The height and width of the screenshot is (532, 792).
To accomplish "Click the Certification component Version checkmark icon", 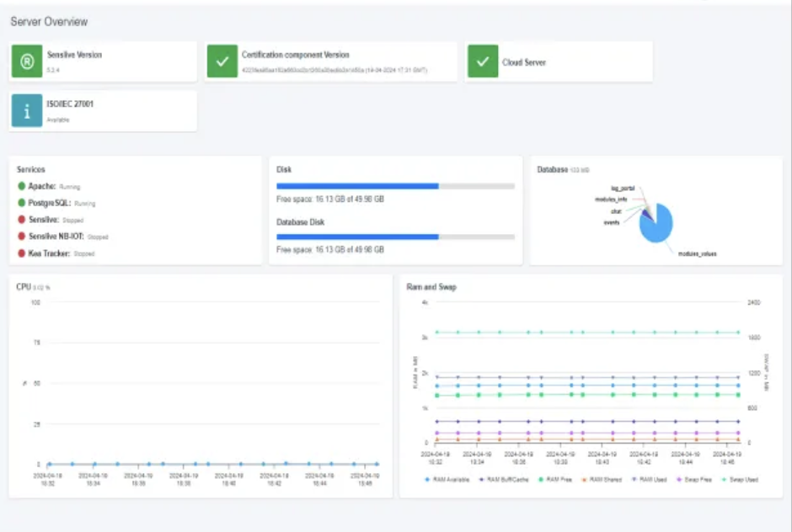I will [222, 61].
